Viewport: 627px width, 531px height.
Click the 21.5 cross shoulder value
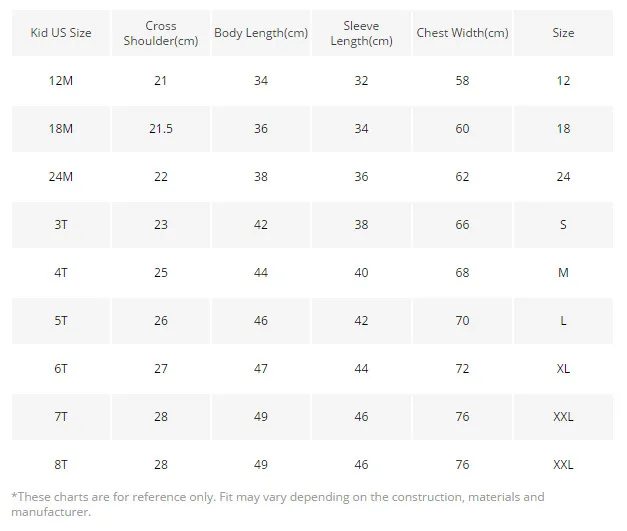point(161,129)
